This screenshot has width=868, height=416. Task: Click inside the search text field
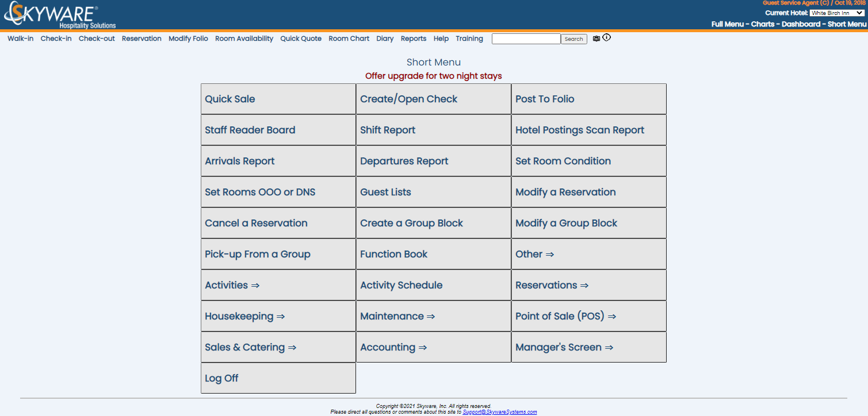click(x=526, y=38)
